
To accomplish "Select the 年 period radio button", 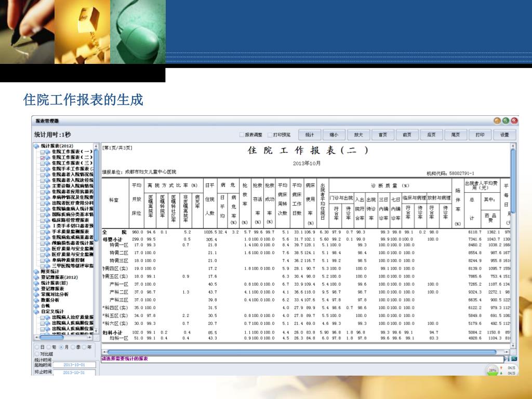I will (x=84, y=347).
